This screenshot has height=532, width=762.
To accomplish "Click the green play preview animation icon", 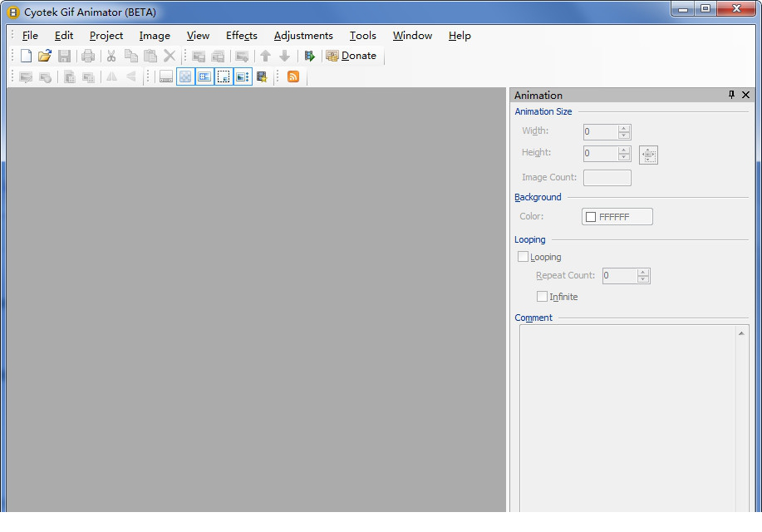I will click(x=310, y=56).
